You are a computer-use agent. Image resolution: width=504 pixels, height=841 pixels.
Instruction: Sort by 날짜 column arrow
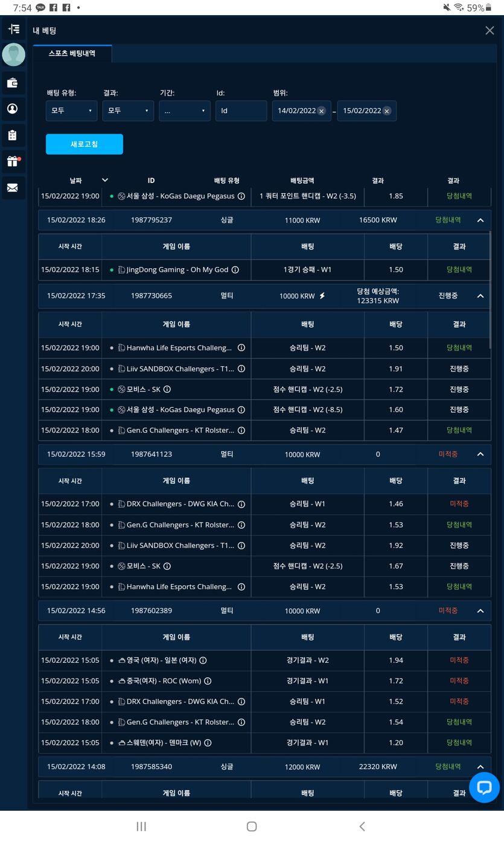(x=105, y=180)
